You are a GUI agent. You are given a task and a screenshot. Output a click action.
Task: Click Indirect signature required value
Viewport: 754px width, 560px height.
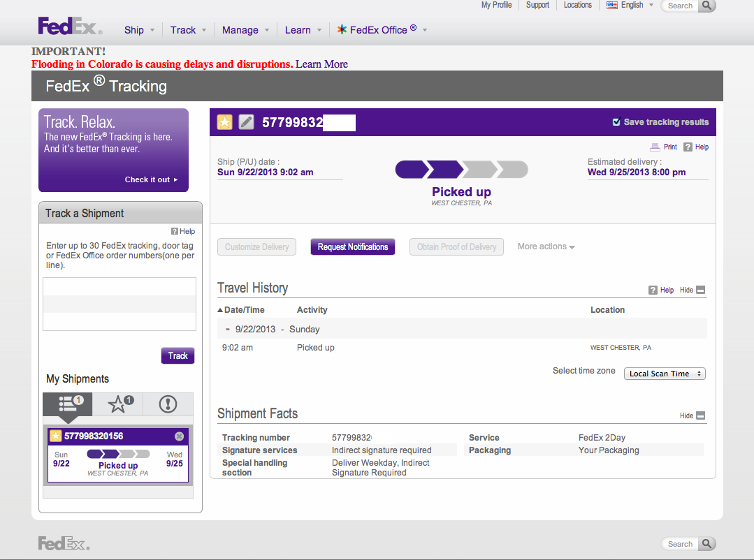point(382,450)
